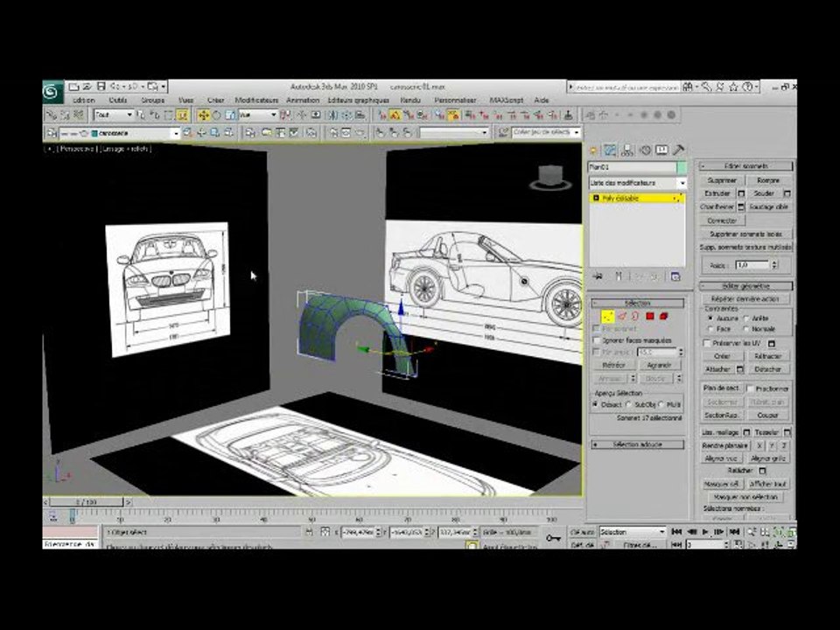The width and height of the screenshot is (840, 630).
Task: Toggle Préserver les UV checkbox
Action: 707,343
